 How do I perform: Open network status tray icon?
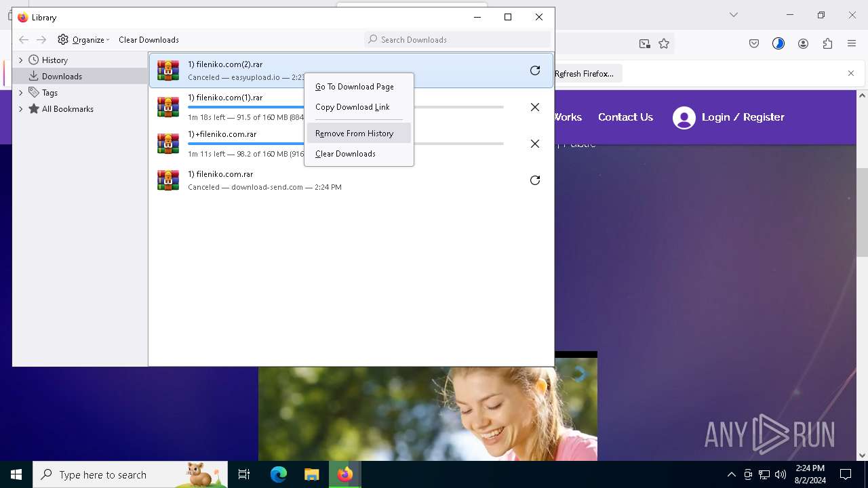point(764,474)
